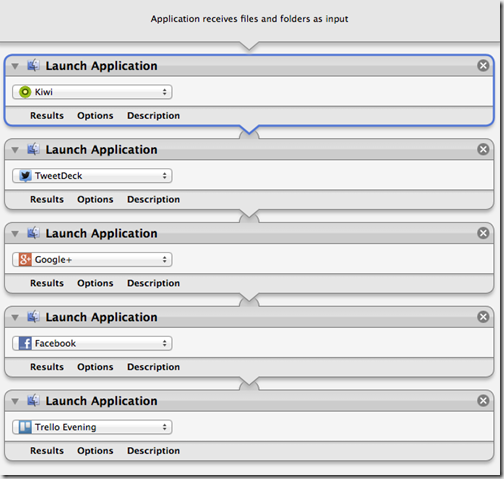Viewport: 504px width, 479px height.
Task: Collapse the Trello Evening action triangle
Action: click(x=15, y=401)
